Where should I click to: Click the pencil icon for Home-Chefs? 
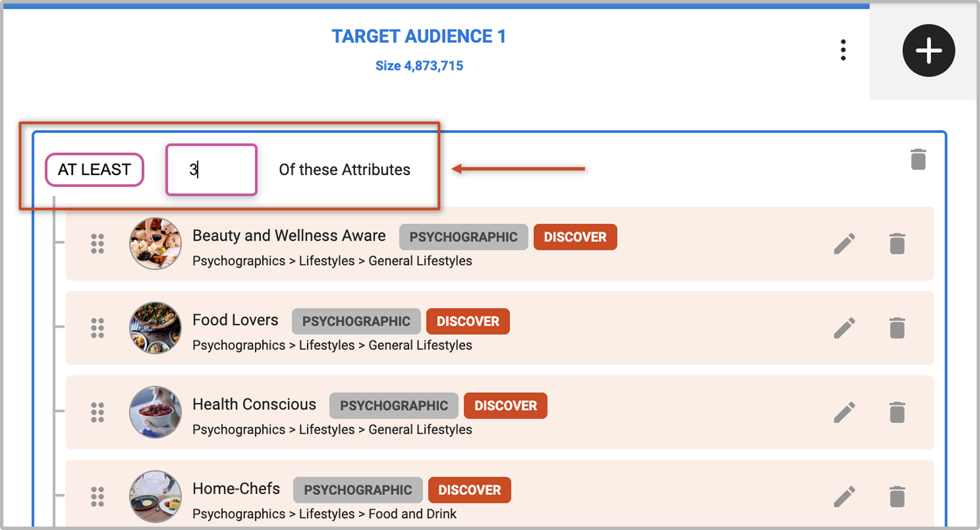844,497
